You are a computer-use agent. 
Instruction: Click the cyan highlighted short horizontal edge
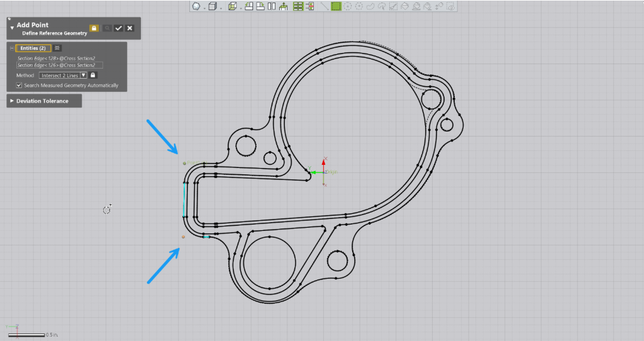point(206,237)
